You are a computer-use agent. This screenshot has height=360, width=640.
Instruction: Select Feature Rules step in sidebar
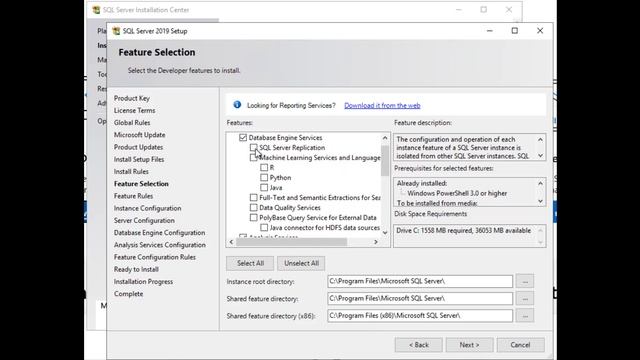pyautogui.click(x=133, y=196)
